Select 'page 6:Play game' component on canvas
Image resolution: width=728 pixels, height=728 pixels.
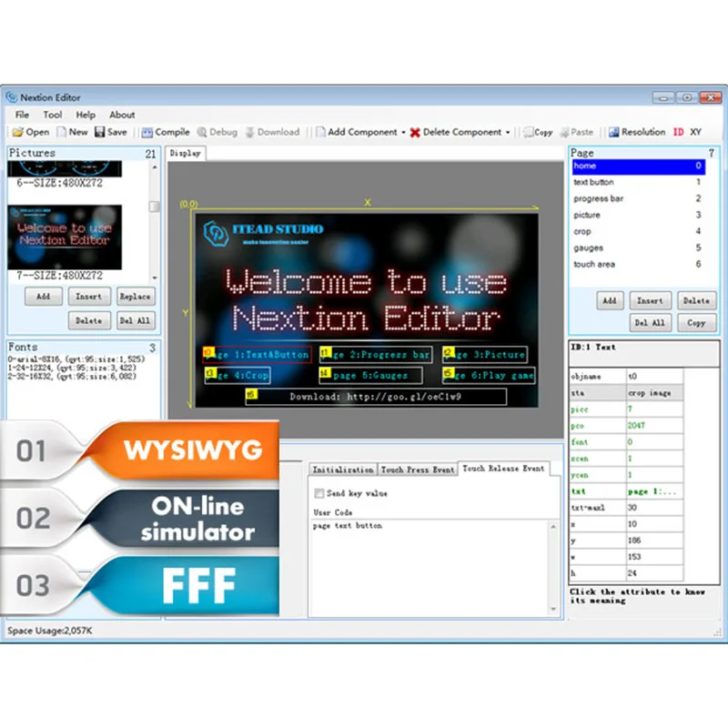point(489,375)
